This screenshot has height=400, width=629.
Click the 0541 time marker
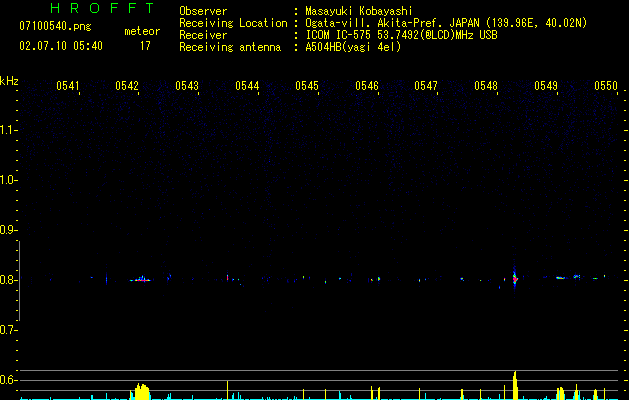click(67, 86)
